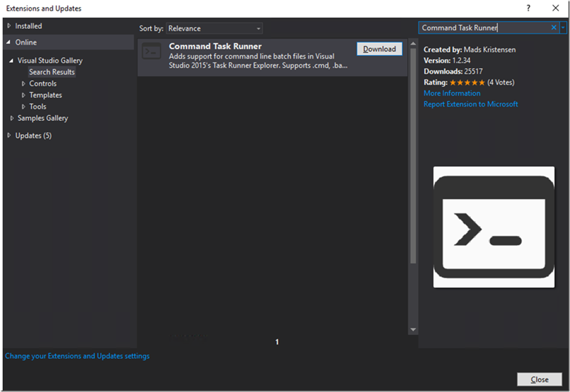
Task: Select the Installed category
Action: click(x=28, y=26)
